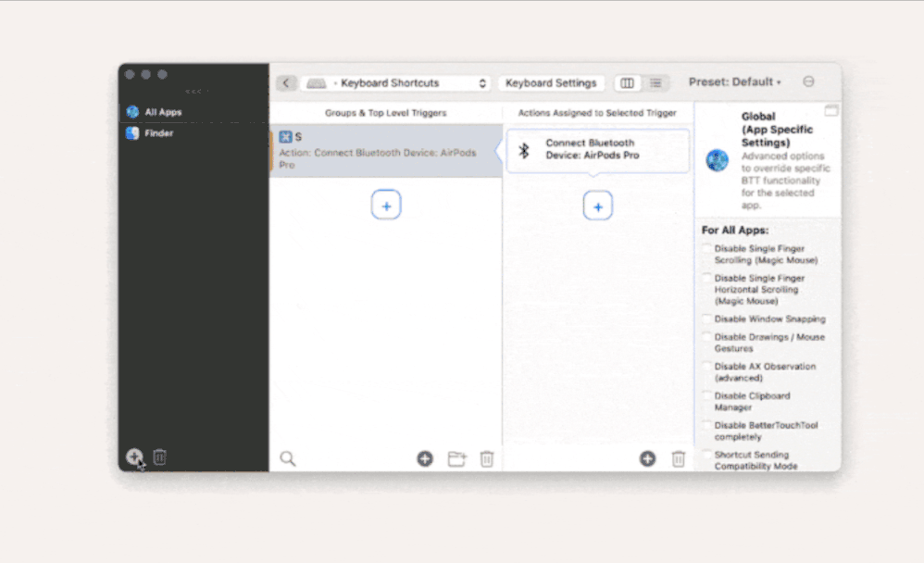
Task: Check Disable Clipboard Manager option
Action: (x=707, y=396)
